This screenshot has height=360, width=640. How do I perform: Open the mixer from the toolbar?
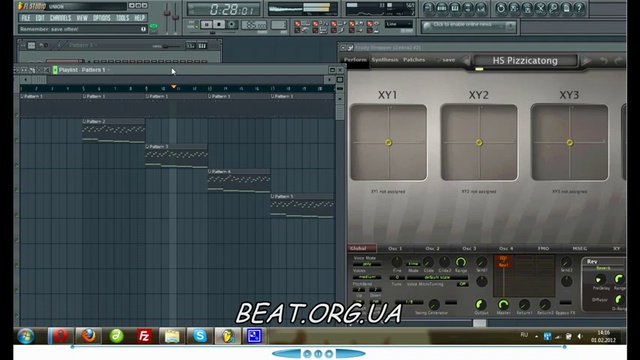click(x=481, y=8)
